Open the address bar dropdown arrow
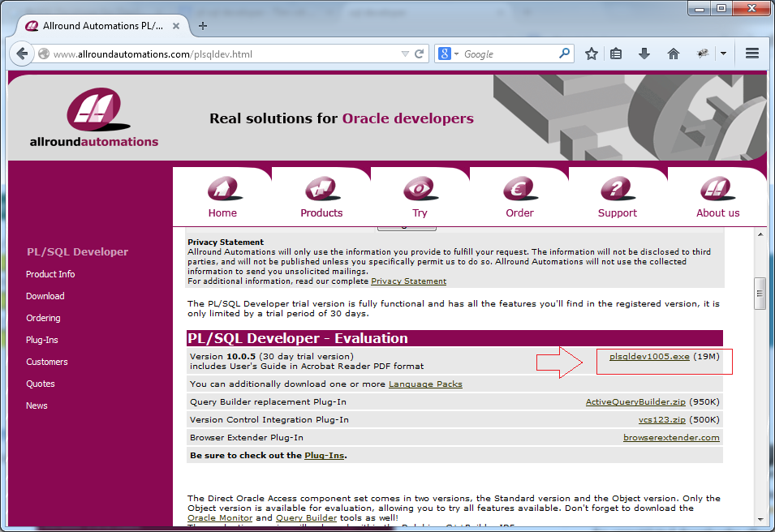Viewport: 775px width, 532px height. coord(406,54)
